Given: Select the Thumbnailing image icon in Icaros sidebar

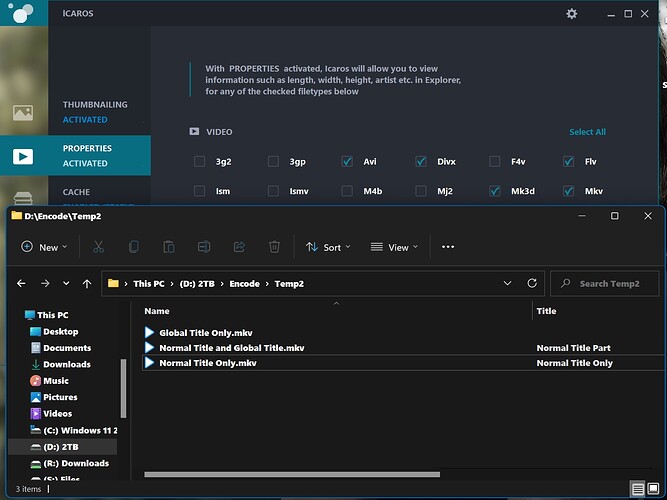Looking at the screenshot, I should [x=23, y=113].
